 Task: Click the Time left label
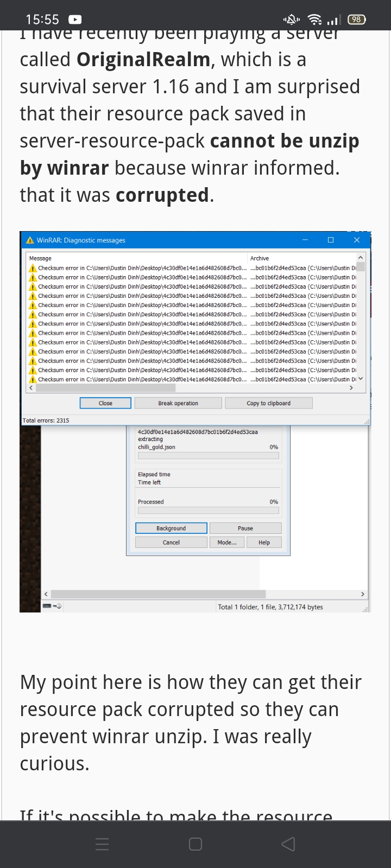pos(149,482)
